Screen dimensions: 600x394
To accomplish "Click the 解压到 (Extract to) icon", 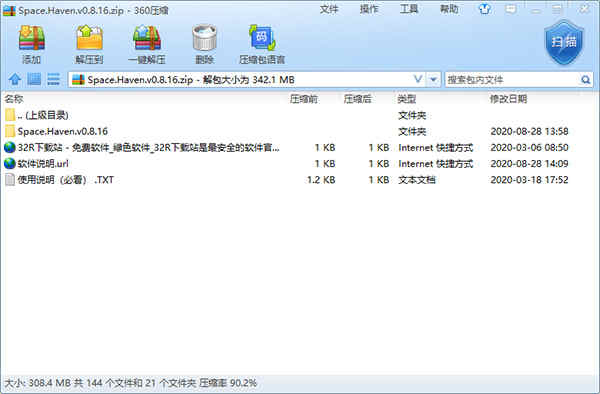I will click(89, 38).
